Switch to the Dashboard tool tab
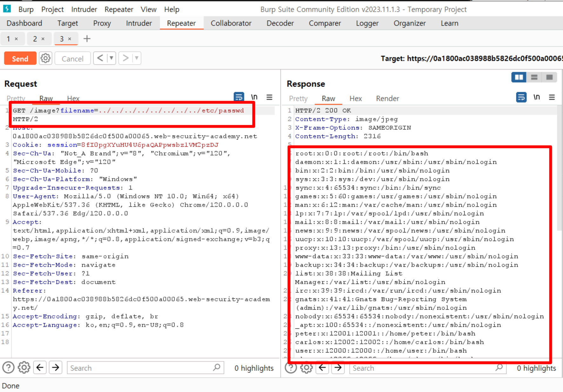The height and width of the screenshot is (392, 563). point(24,23)
